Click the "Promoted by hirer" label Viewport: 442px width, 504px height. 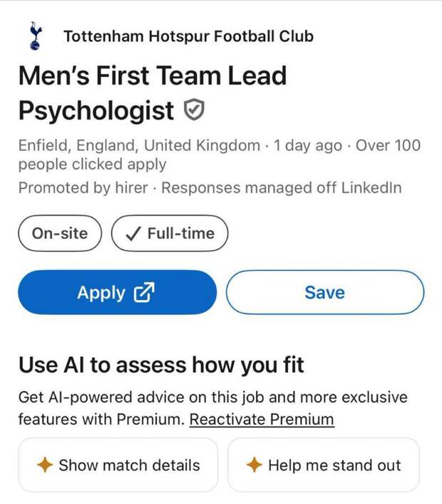83,188
